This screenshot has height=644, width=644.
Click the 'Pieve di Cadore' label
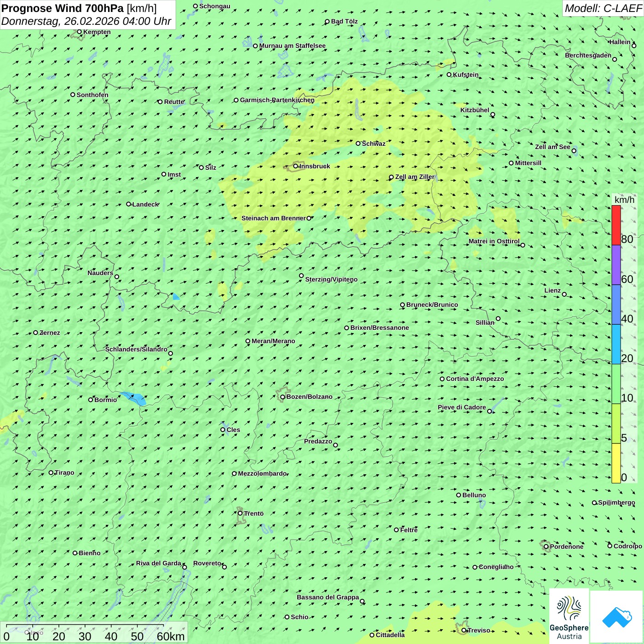(462, 407)
